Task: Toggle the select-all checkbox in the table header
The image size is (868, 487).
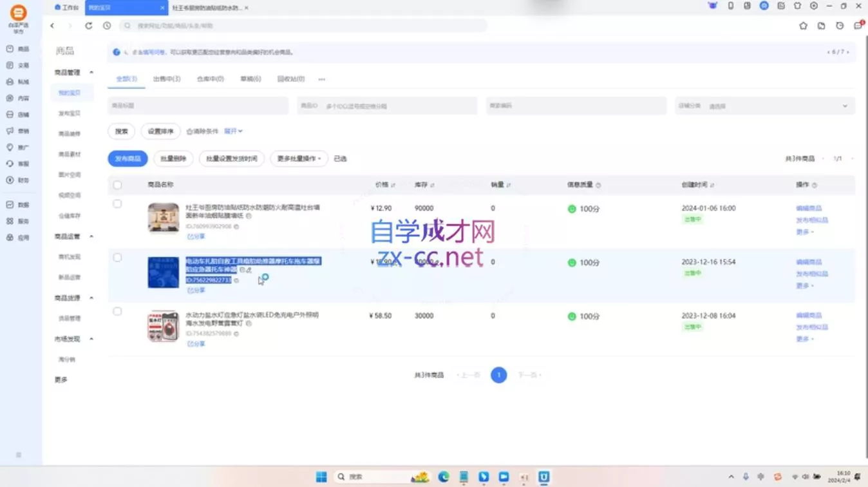Action: [118, 184]
